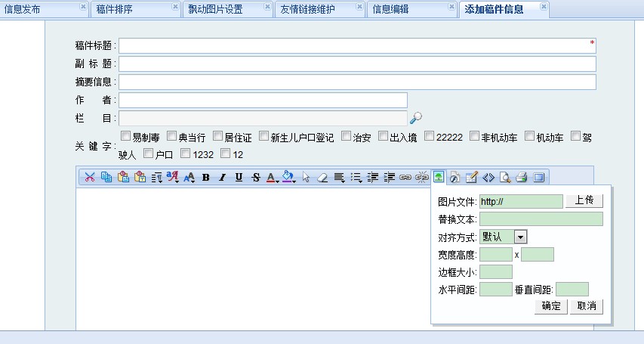The image size is (644, 344).
Task: Open the paragraph format dropdown
Action: coord(156,178)
